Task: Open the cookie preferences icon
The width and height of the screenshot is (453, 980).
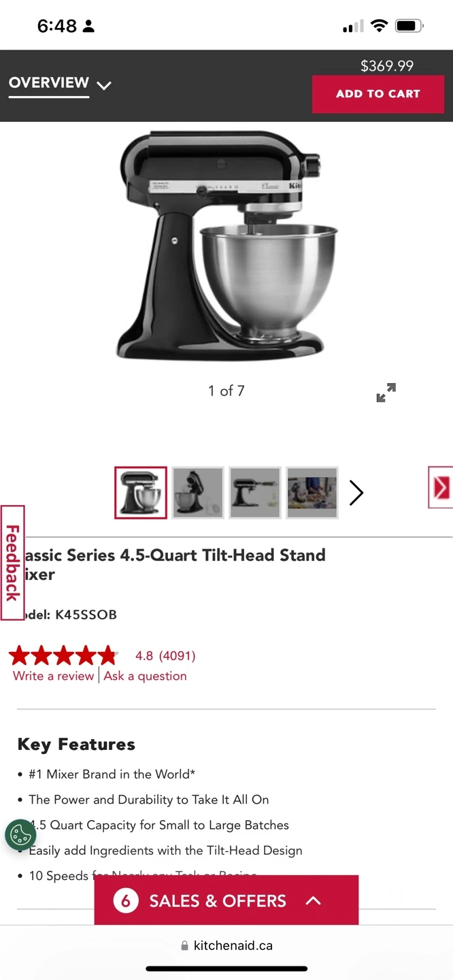Action: (x=20, y=835)
